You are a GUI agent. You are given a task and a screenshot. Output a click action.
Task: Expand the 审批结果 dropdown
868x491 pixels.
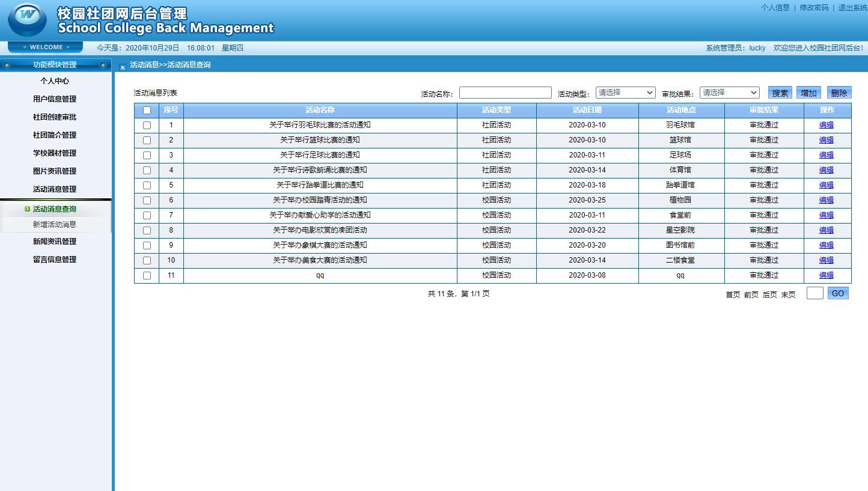729,93
